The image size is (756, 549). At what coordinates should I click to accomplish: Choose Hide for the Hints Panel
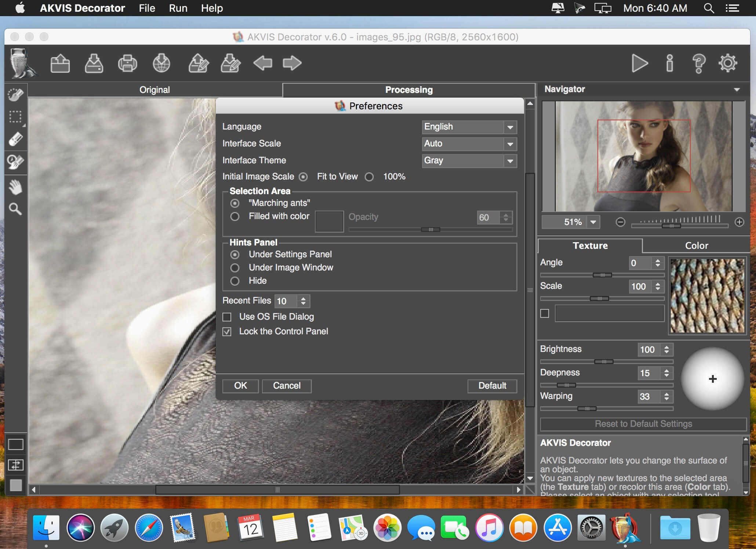(235, 281)
